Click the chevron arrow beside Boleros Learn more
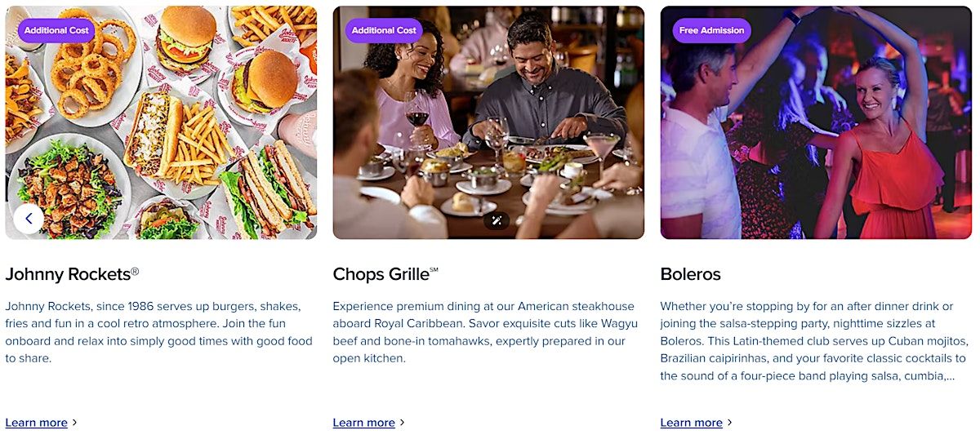 (730, 423)
